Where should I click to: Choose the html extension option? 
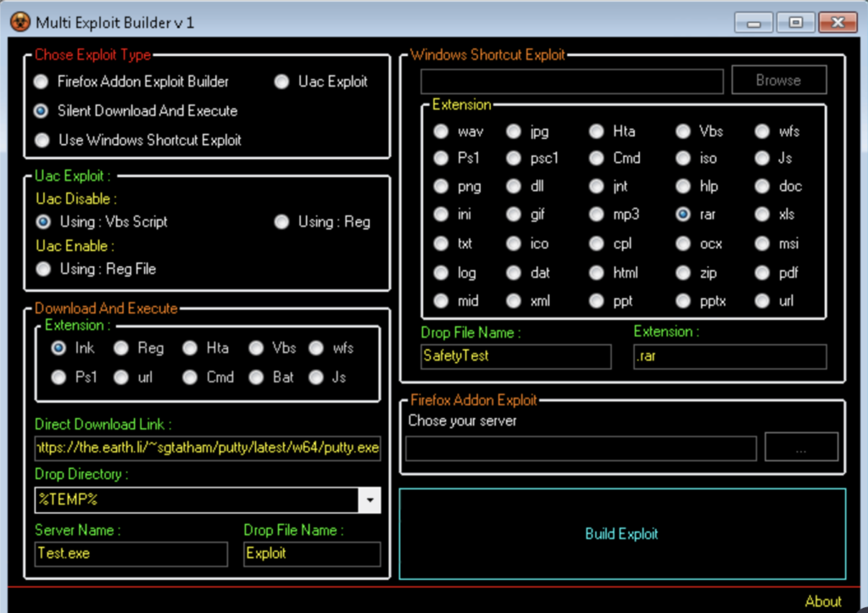tap(597, 273)
